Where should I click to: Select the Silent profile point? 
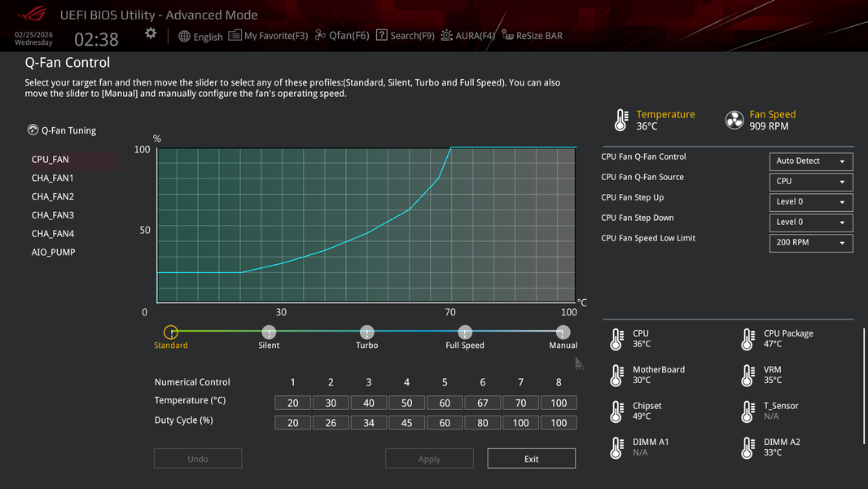(269, 333)
